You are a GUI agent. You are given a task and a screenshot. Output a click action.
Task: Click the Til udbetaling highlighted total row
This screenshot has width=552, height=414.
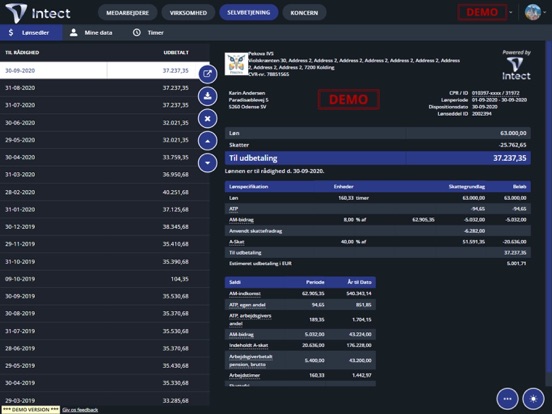[378, 158]
